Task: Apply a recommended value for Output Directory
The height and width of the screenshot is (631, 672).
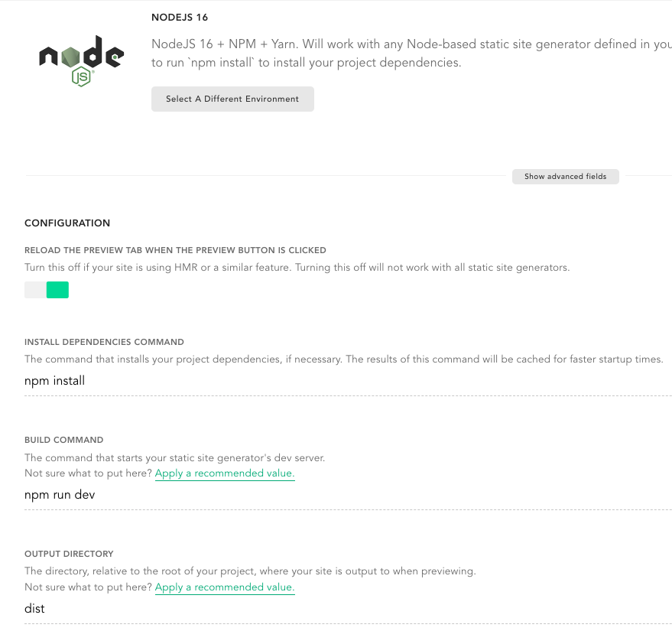Action: (x=225, y=587)
